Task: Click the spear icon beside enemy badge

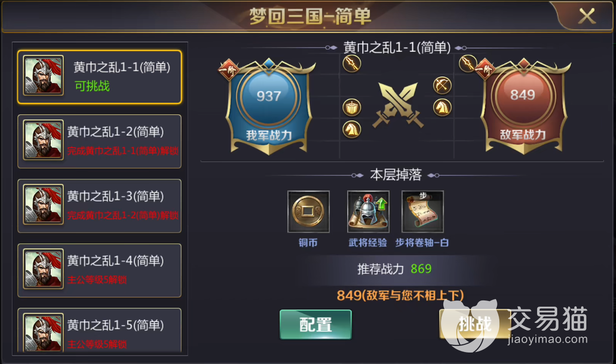Action: tap(468, 63)
